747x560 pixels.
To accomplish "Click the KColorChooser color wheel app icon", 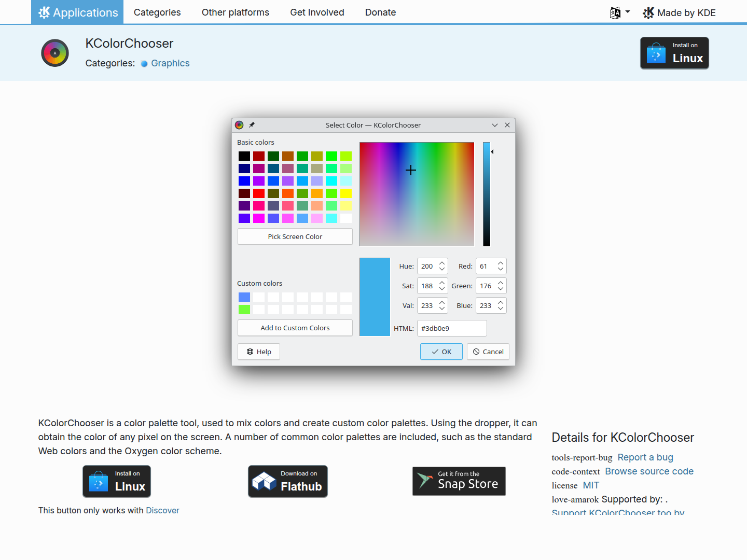I will [x=55, y=53].
